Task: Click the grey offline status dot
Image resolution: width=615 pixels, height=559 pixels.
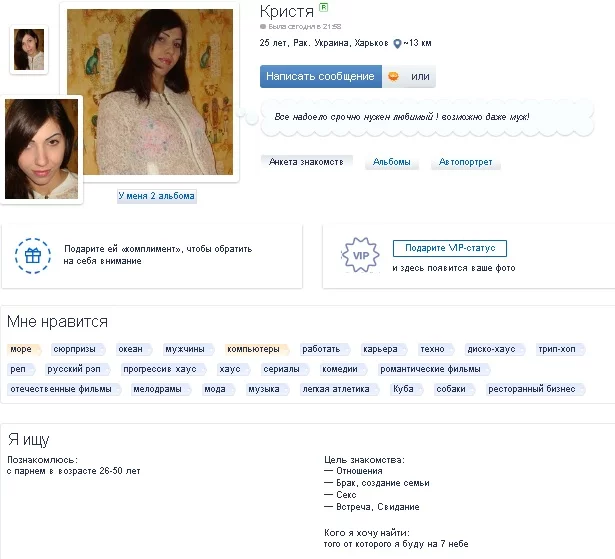Action: coord(263,27)
